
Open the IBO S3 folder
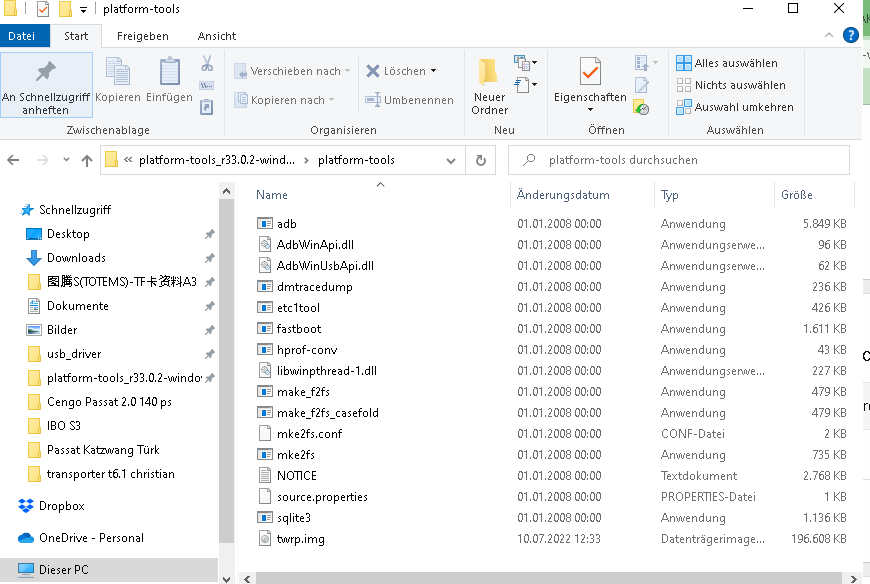tap(54, 426)
